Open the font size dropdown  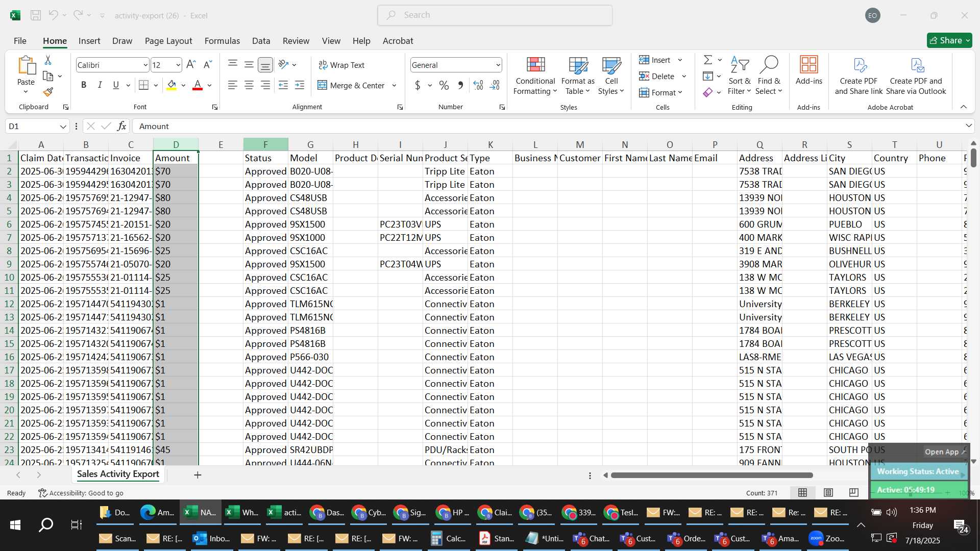[x=178, y=65]
